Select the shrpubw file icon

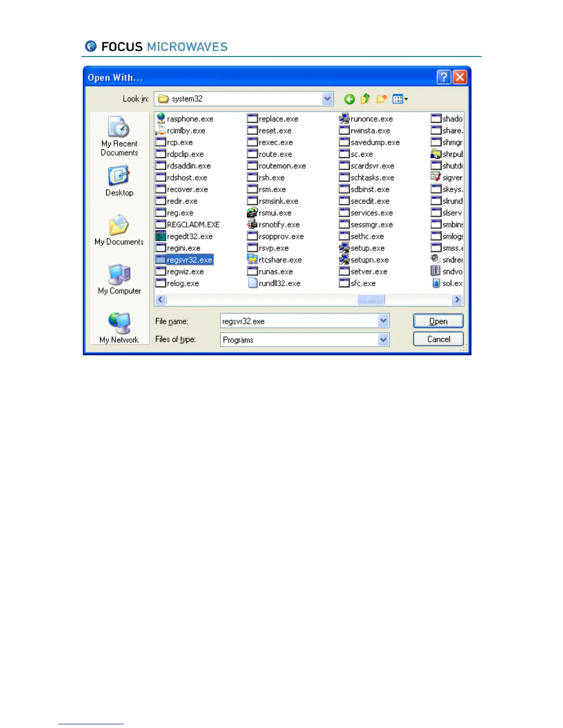pyautogui.click(x=436, y=154)
